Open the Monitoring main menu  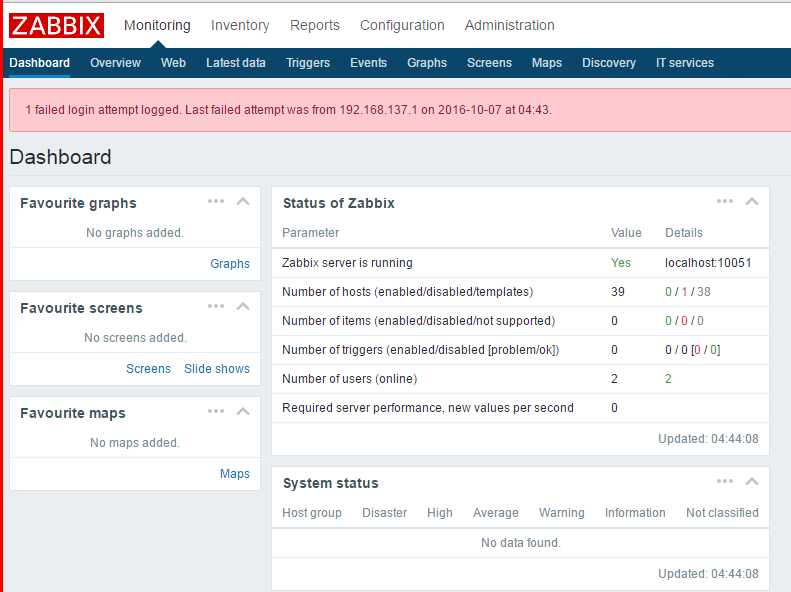click(x=157, y=25)
